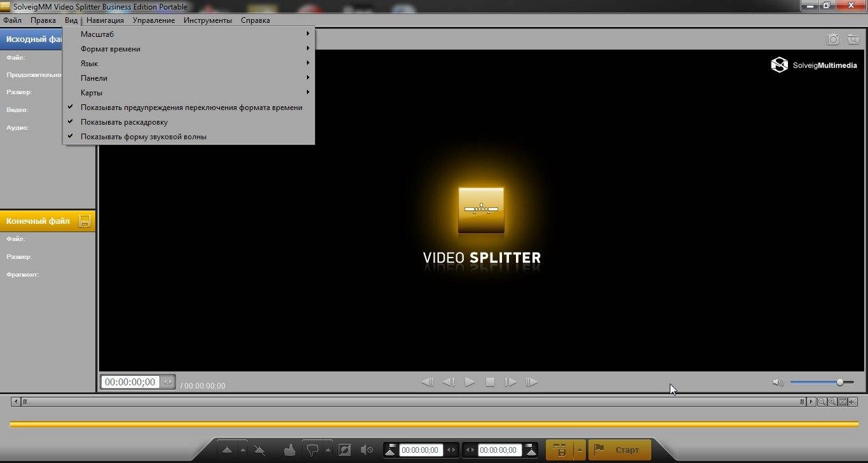Open dropdown arrow next to thumbs-down icon
This screenshot has width=868, height=463.
pyautogui.click(x=328, y=450)
